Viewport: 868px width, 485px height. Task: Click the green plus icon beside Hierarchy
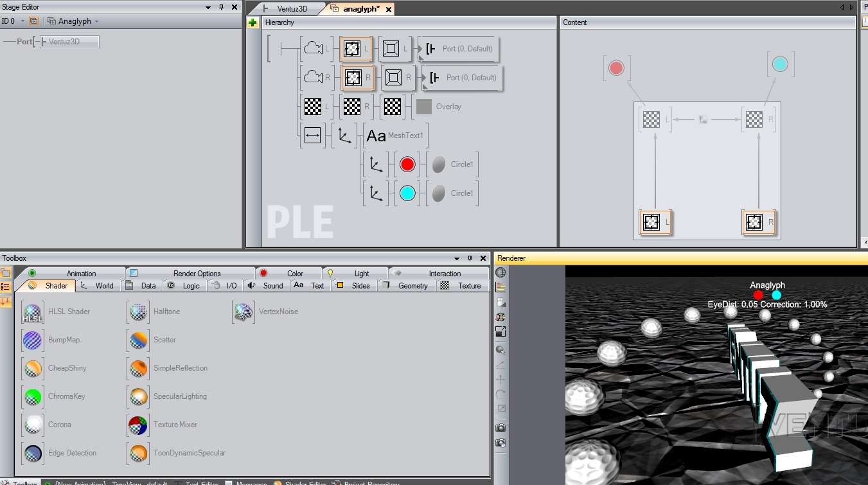[253, 22]
